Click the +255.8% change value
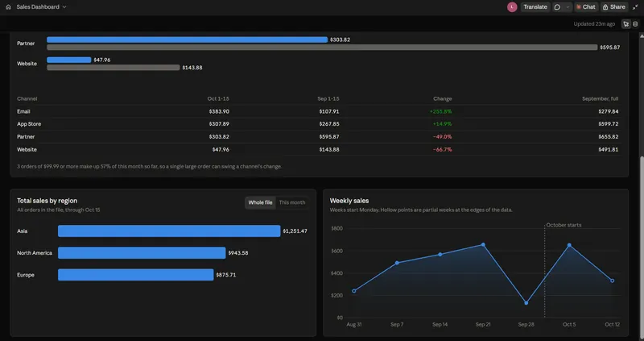The image size is (644, 341). pyautogui.click(x=440, y=111)
